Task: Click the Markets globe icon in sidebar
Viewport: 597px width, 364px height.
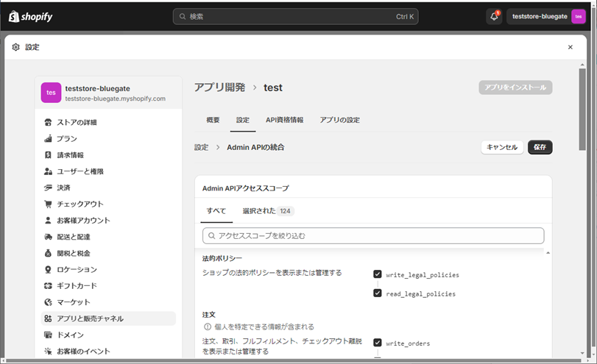Action: (x=49, y=302)
